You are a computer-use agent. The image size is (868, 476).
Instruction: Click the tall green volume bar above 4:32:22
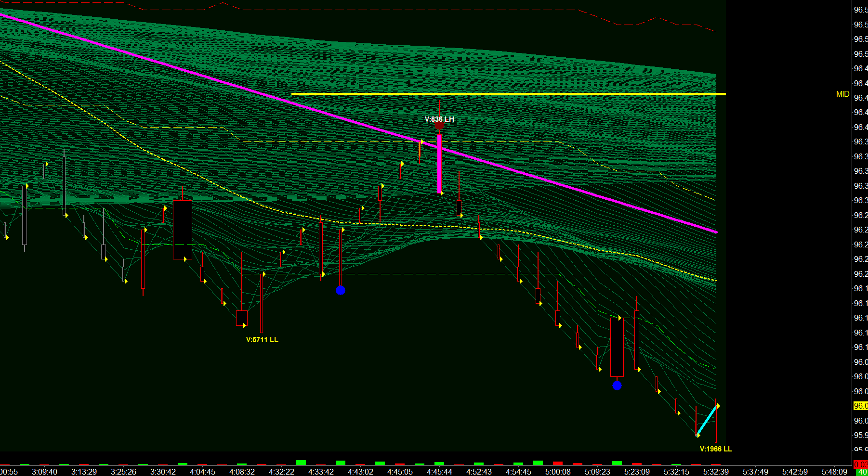[301, 463]
